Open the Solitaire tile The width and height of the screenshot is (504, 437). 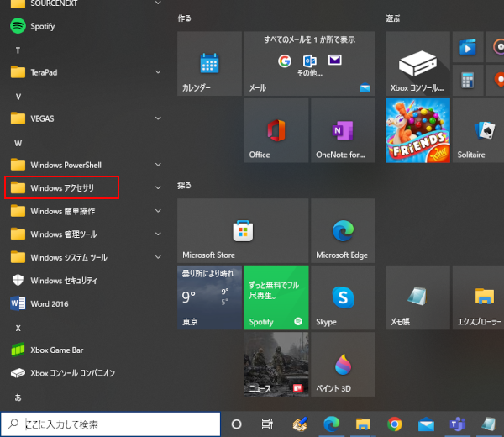[x=478, y=130]
